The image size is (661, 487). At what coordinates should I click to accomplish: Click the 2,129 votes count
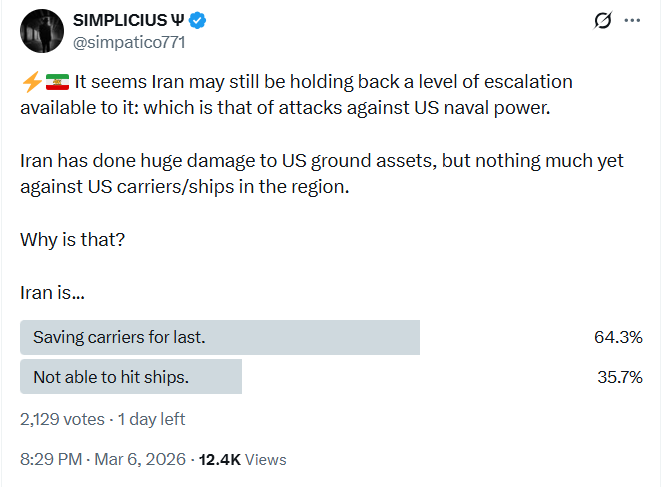61,419
